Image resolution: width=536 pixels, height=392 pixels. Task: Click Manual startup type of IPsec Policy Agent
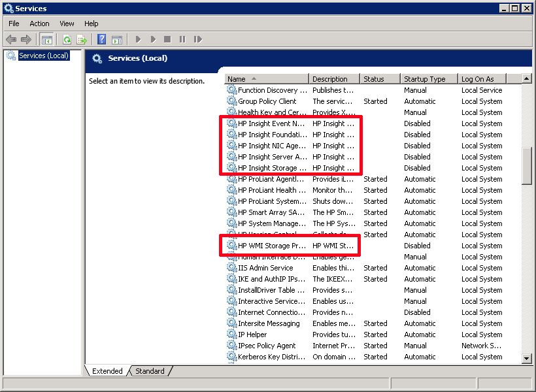point(415,346)
